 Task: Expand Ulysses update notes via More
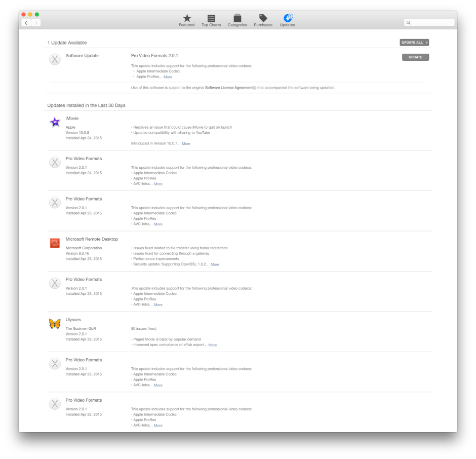pyautogui.click(x=213, y=345)
